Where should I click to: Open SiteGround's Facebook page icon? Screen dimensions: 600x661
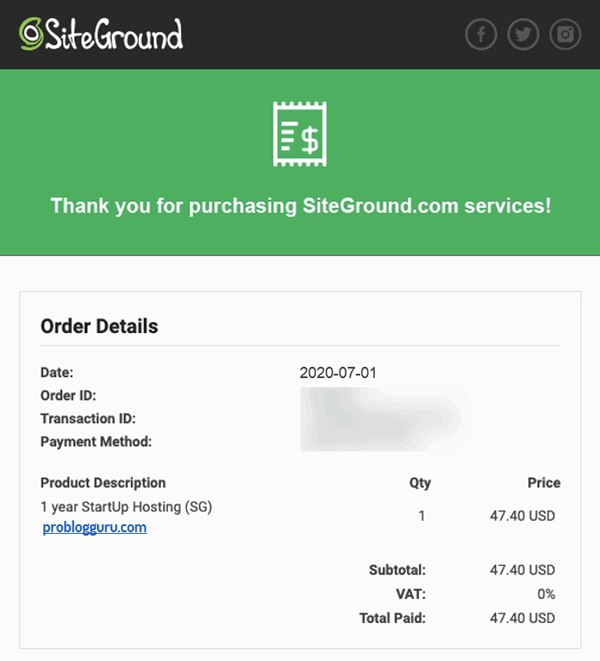[x=481, y=34]
